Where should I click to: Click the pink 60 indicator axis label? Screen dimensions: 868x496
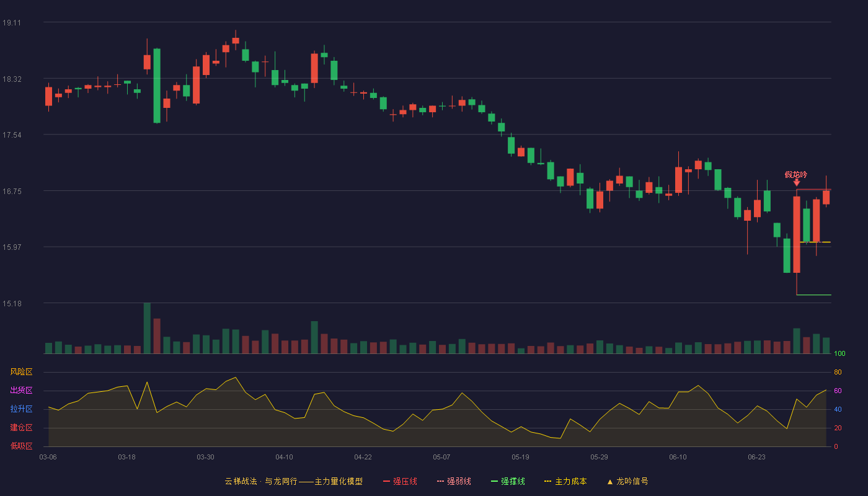[x=838, y=391]
